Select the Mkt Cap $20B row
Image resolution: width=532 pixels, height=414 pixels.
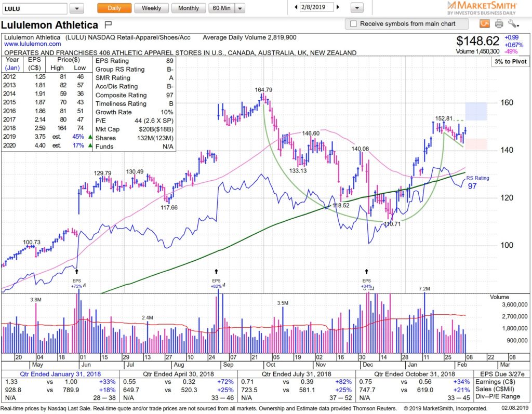click(135, 129)
